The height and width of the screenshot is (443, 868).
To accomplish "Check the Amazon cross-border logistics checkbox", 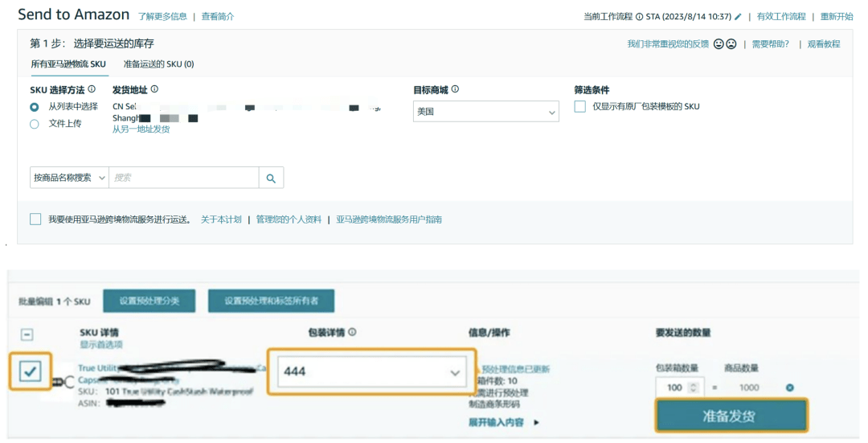I will pos(35,219).
